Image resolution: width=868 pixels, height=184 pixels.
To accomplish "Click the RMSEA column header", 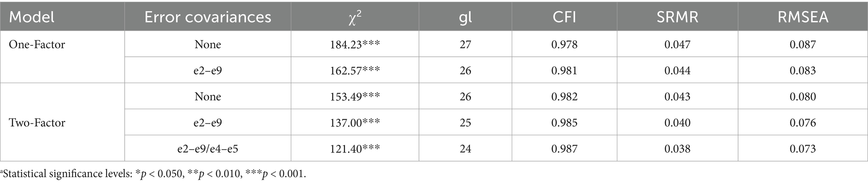I will (x=803, y=17).
